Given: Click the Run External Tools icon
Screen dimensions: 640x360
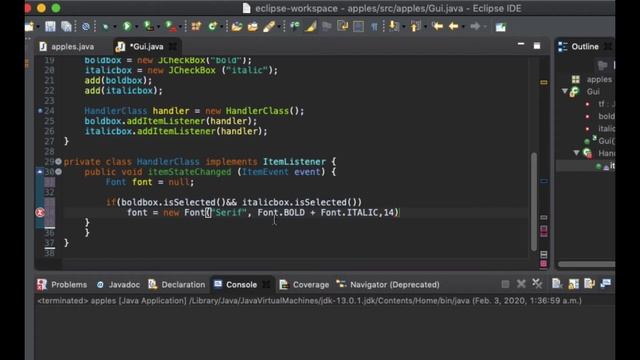Looking at the screenshot, I should coord(170,27).
